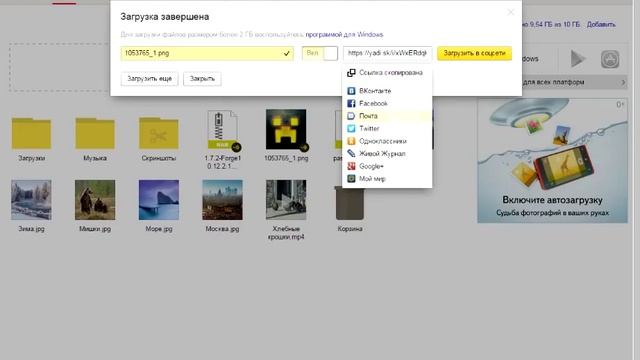Click the VKontakte share icon
This screenshot has width=640, height=360.
(x=351, y=91)
